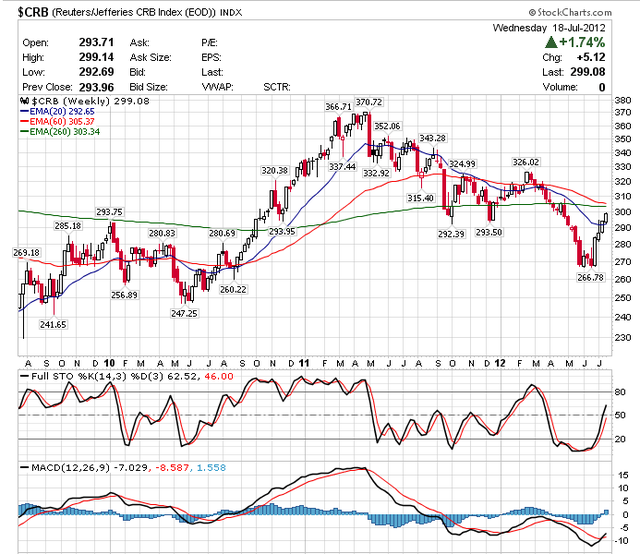The height and width of the screenshot is (554, 640).
Task: Click the 292.39 low price label
Action: coord(451,234)
